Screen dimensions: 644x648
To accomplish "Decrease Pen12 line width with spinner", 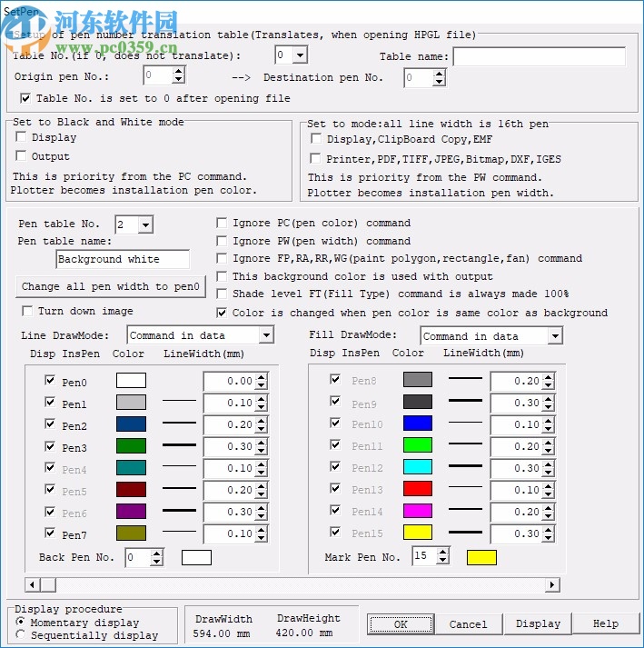I will 548,472.
